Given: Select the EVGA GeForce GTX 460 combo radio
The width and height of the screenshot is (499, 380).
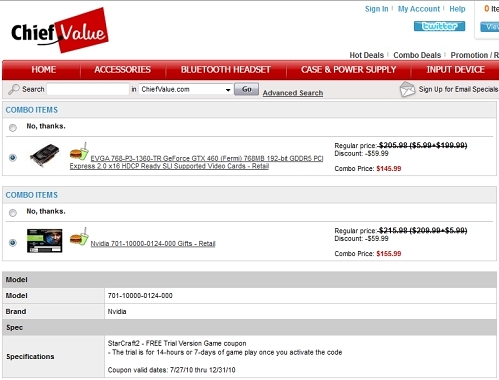Looking at the screenshot, I should coord(13,157).
